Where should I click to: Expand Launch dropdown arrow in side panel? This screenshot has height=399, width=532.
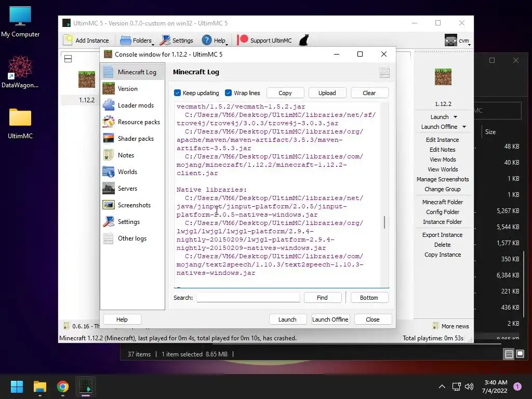455,117
